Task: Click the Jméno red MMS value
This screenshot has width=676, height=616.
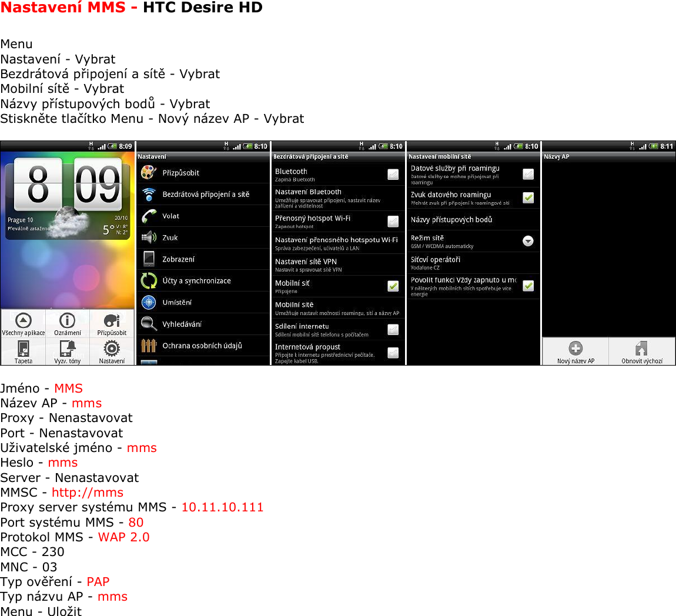Action: (68, 389)
